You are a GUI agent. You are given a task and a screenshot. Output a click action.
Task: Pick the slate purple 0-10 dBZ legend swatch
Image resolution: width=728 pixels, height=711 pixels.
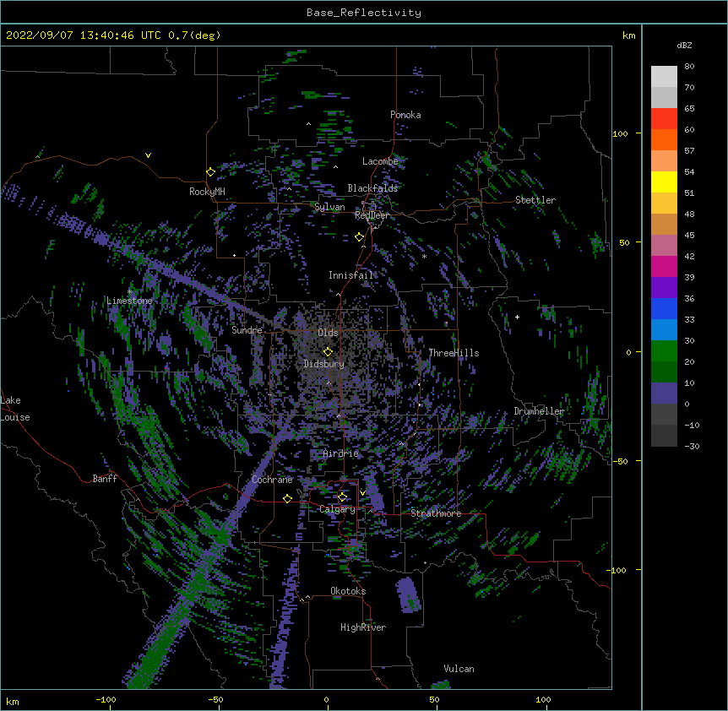(x=664, y=393)
